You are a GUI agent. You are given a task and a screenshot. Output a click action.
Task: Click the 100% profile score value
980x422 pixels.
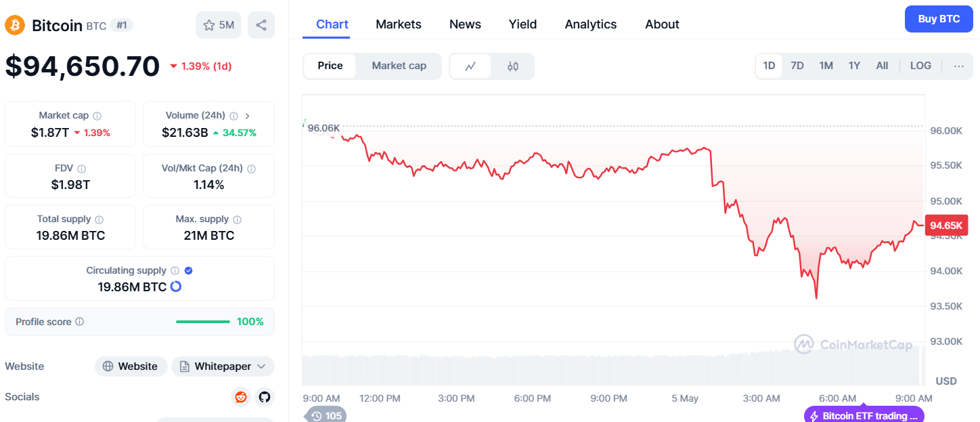tap(250, 322)
